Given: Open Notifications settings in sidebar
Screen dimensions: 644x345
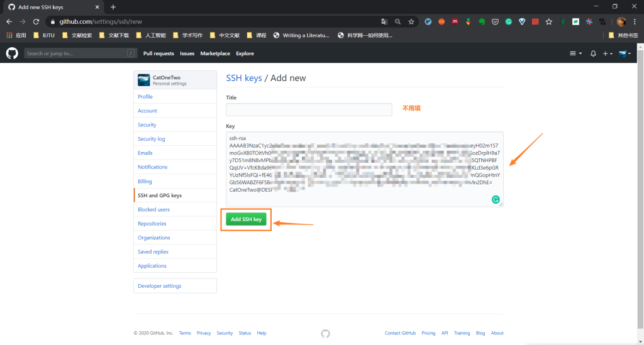Looking at the screenshot, I should pyautogui.click(x=175, y=167).
